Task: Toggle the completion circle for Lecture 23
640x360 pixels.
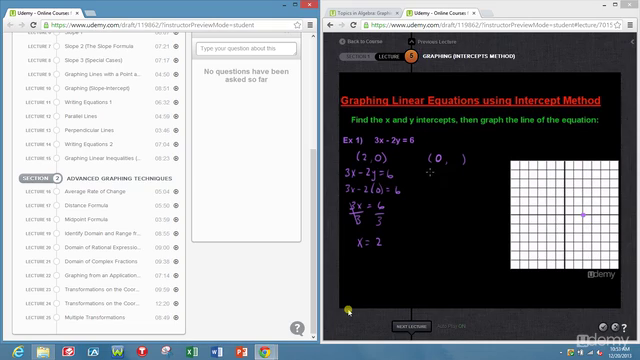Action: 57,290
